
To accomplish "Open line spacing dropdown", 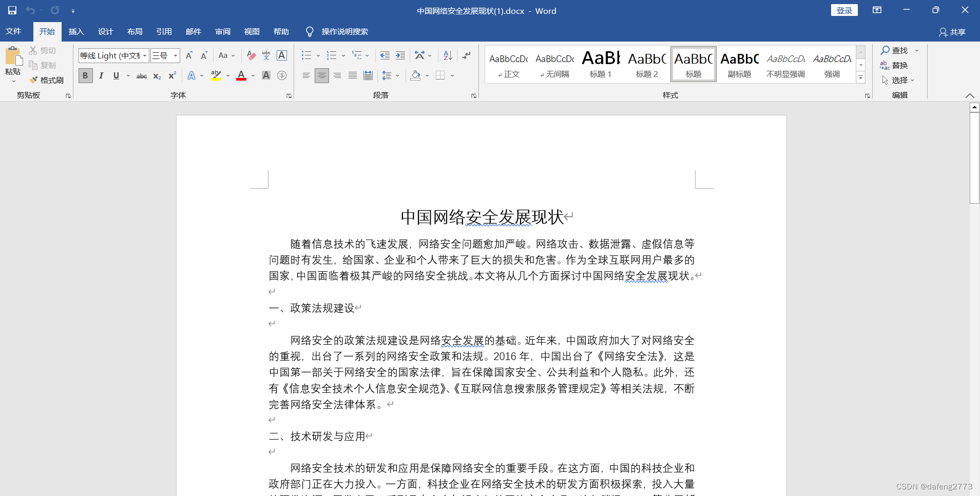I will pos(397,75).
